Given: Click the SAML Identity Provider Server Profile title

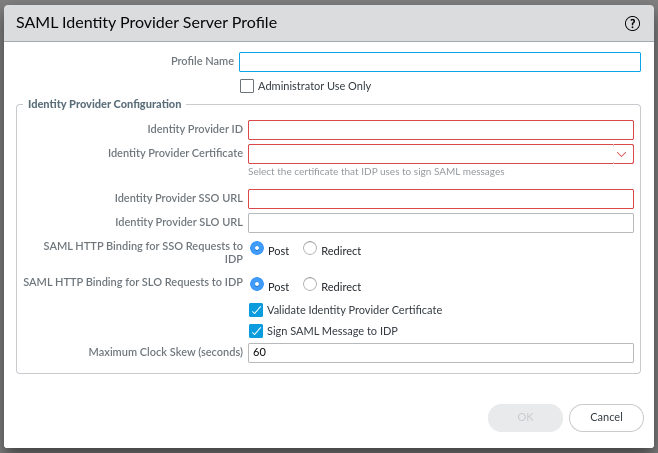Looking at the screenshot, I should pyautogui.click(x=146, y=23).
